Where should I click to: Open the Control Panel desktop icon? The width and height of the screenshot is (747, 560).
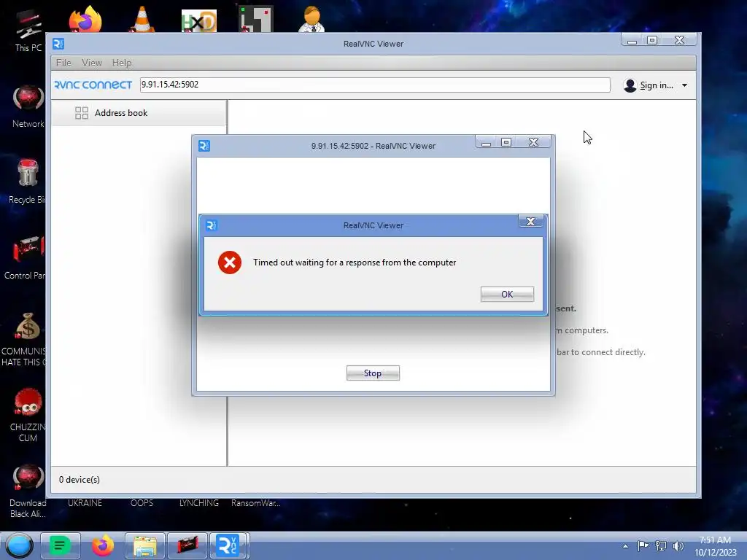(25, 257)
